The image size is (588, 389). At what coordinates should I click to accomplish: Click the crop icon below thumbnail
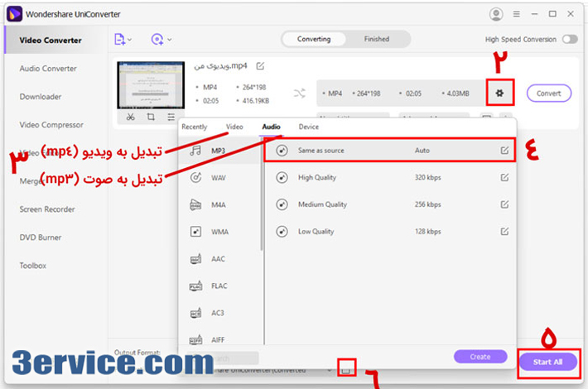[151, 117]
